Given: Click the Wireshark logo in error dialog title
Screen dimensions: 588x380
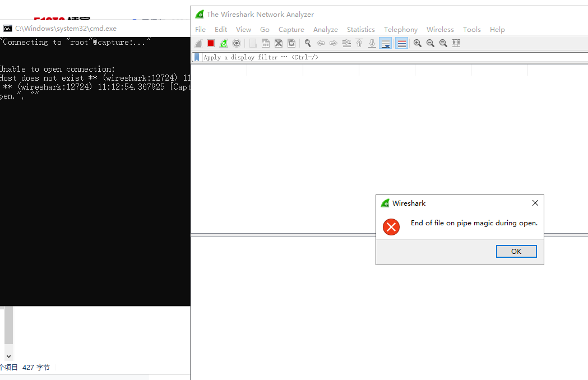Looking at the screenshot, I should click(x=385, y=203).
